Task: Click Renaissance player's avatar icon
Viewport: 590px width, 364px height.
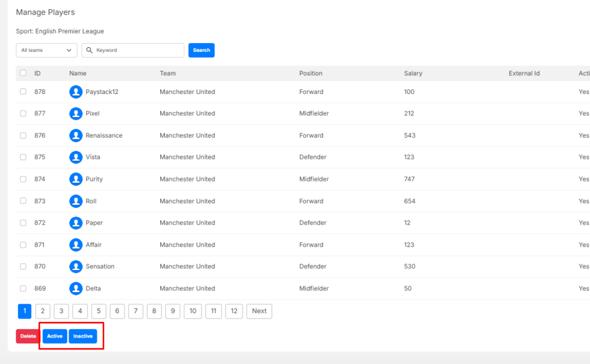Action: click(x=75, y=135)
